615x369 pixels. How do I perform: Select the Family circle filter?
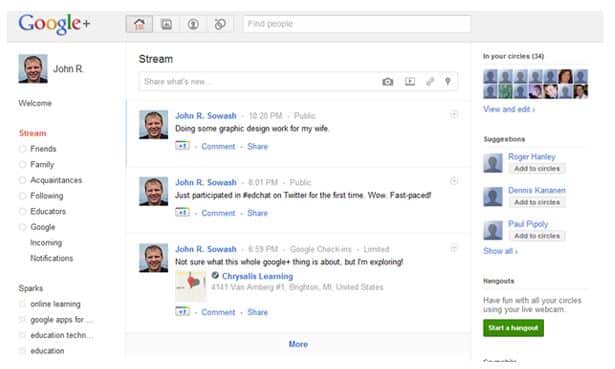(x=42, y=165)
